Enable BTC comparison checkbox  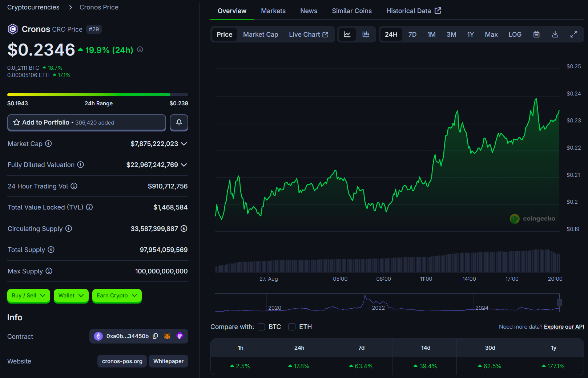click(x=261, y=327)
